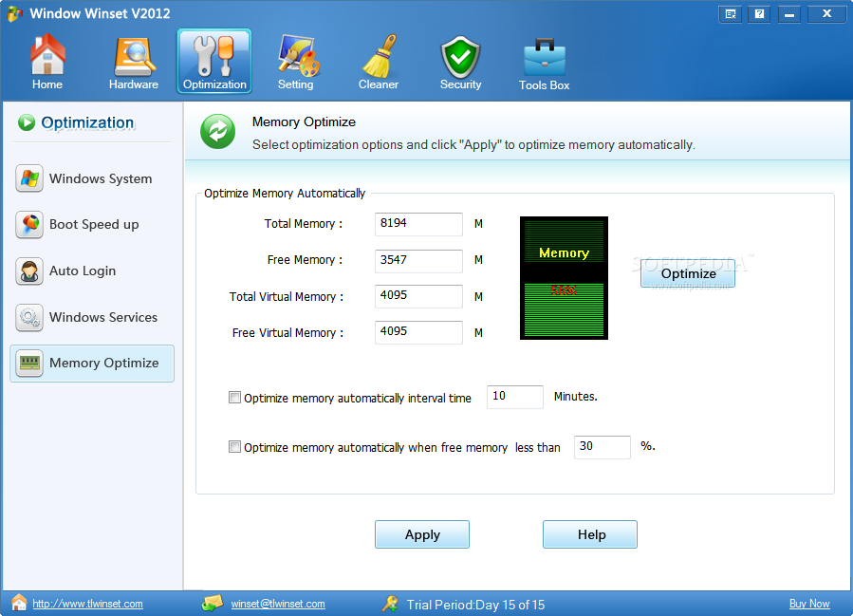This screenshot has height=616, width=853.
Task: Click the email envelope icon in status bar
Action: coord(213,603)
